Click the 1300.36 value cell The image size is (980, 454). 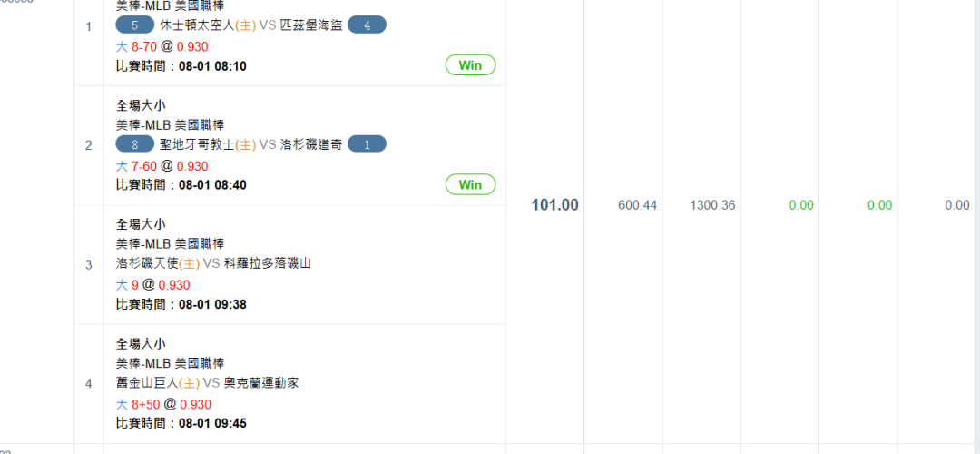pyautogui.click(x=712, y=205)
